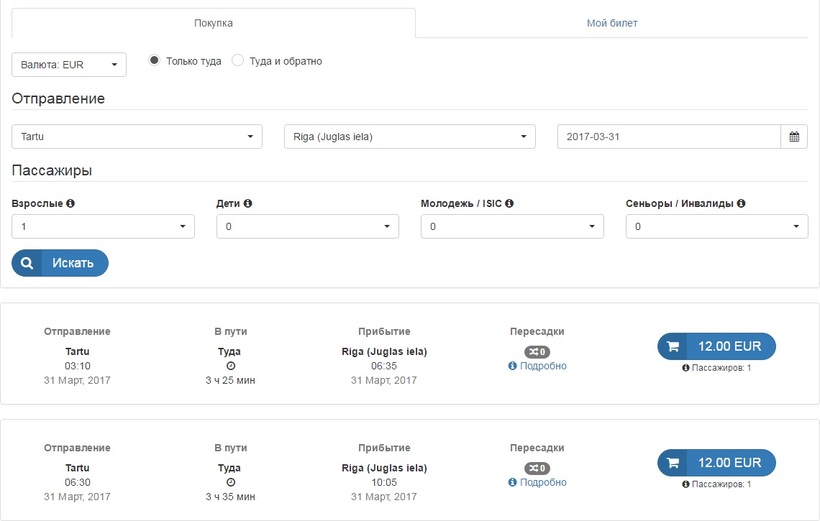
Task: Click info icon next to Взрослые label
Action: pos(70,203)
